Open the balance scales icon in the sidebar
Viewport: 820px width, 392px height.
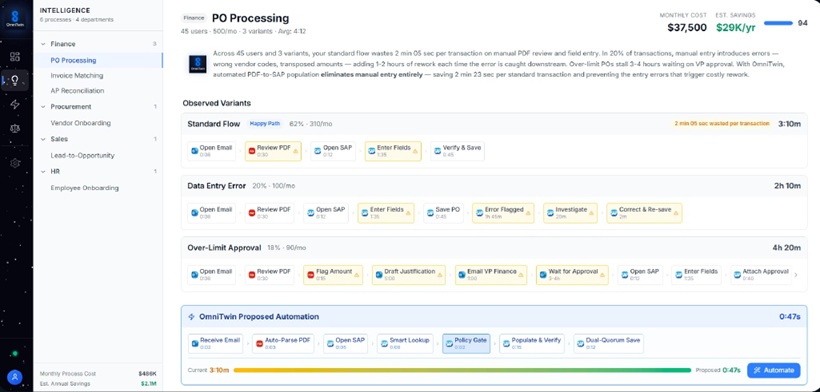click(15, 129)
